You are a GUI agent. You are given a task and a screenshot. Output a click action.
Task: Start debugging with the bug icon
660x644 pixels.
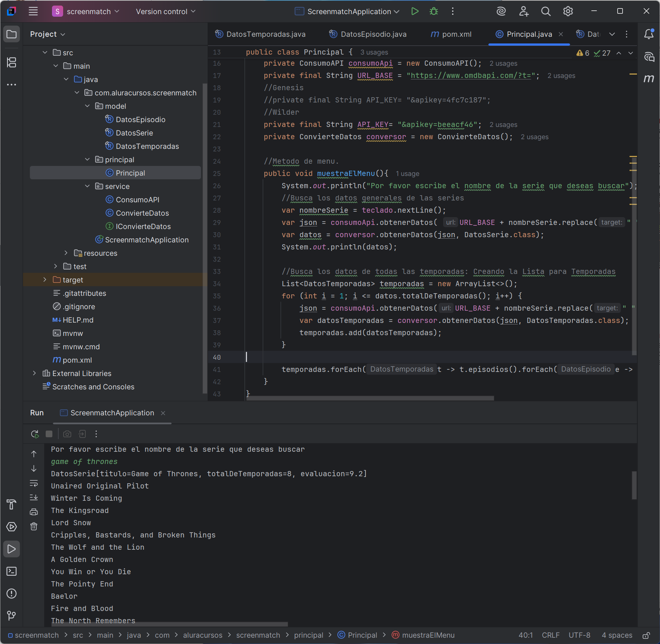[433, 12]
